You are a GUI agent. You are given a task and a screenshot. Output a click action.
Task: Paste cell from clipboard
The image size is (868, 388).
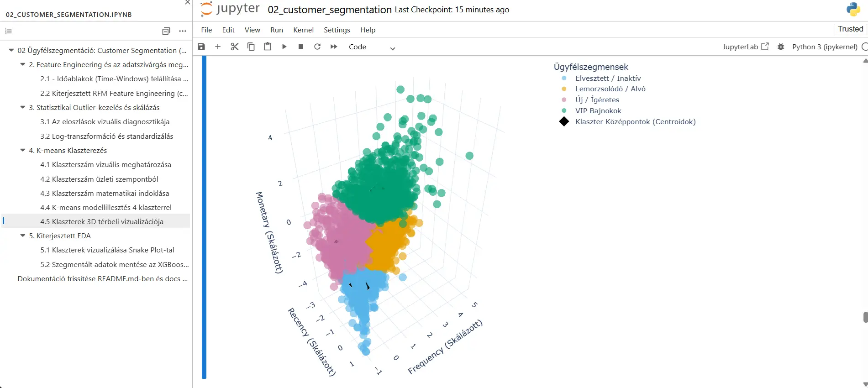268,47
